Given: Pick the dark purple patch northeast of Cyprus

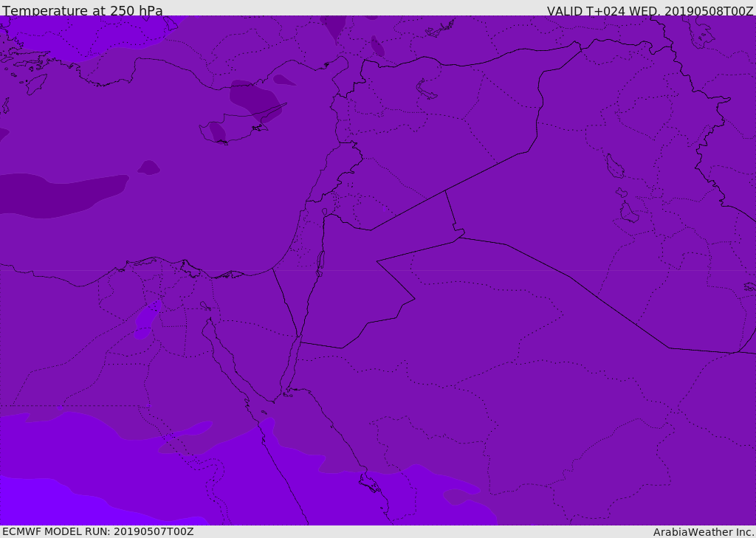Looking at the screenshot, I should point(255,98).
